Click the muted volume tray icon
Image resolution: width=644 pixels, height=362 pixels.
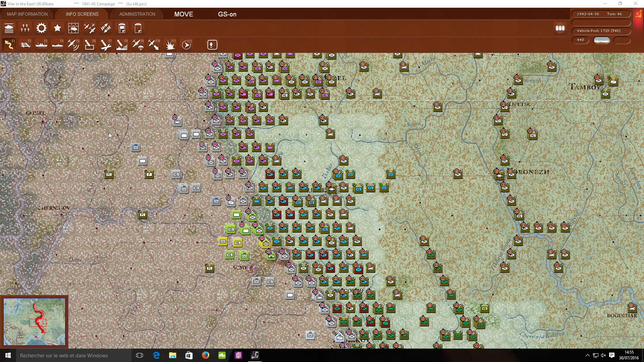pos(603,355)
